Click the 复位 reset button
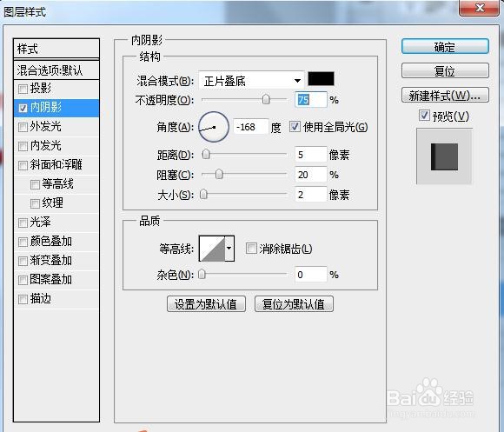 445,70
